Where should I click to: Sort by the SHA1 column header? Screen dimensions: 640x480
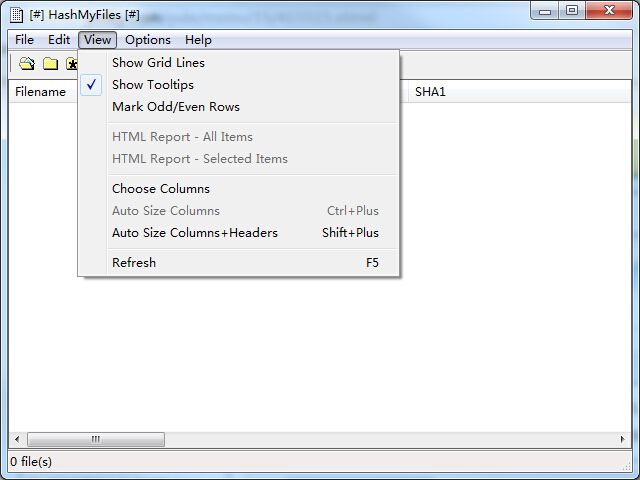click(x=519, y=92)
